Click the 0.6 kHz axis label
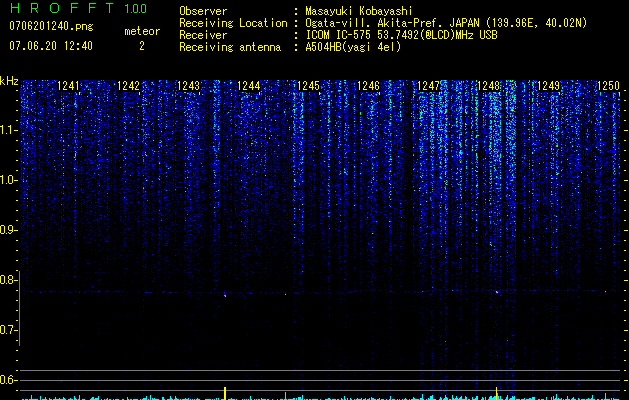 [x=8, y=380]
